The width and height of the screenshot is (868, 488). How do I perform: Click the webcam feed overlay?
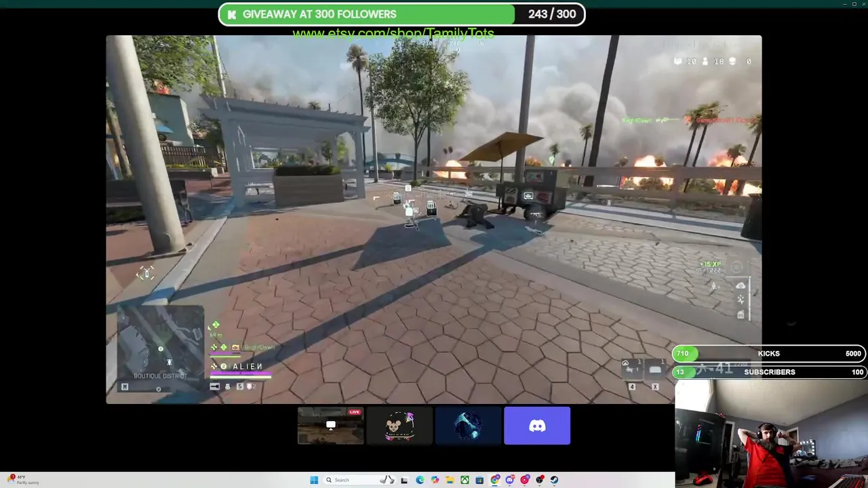click(x=772, y=434)
